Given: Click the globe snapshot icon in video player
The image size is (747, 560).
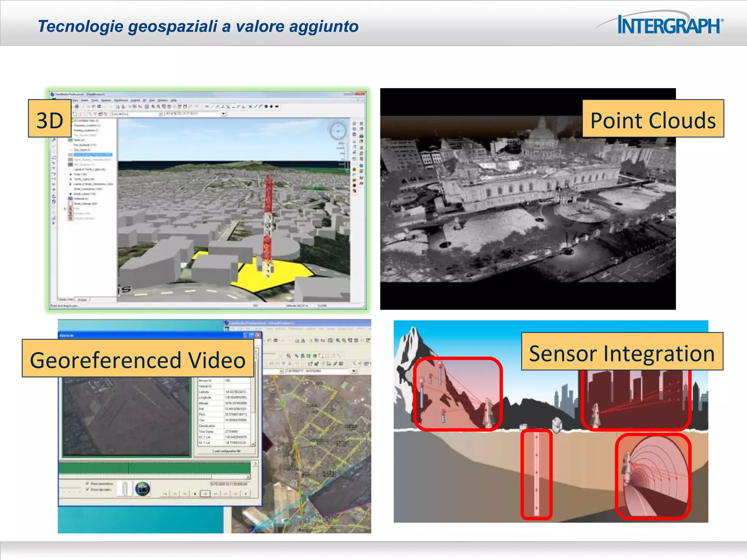Looking at the screenshot, I should click(x=142, y=489).
